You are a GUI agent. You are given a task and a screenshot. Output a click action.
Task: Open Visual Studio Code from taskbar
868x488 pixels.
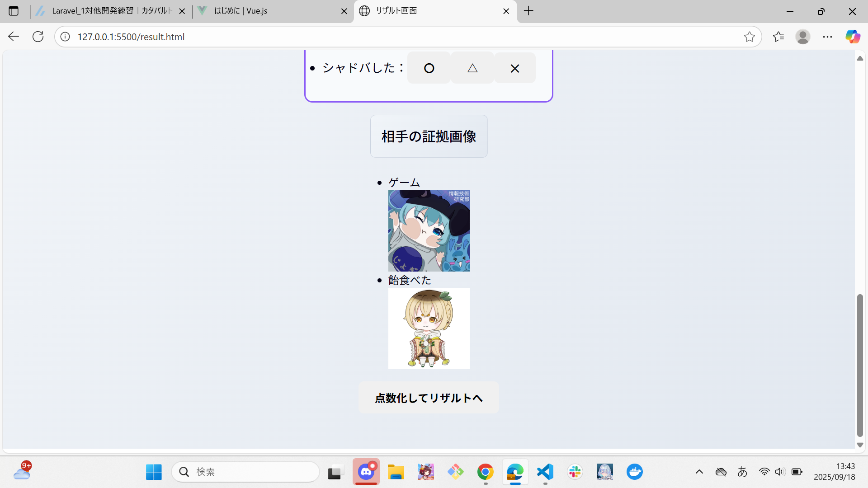545,472
